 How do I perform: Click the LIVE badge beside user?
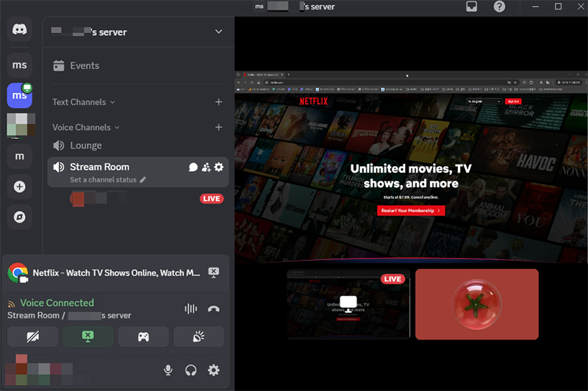(x=212, y=198)
